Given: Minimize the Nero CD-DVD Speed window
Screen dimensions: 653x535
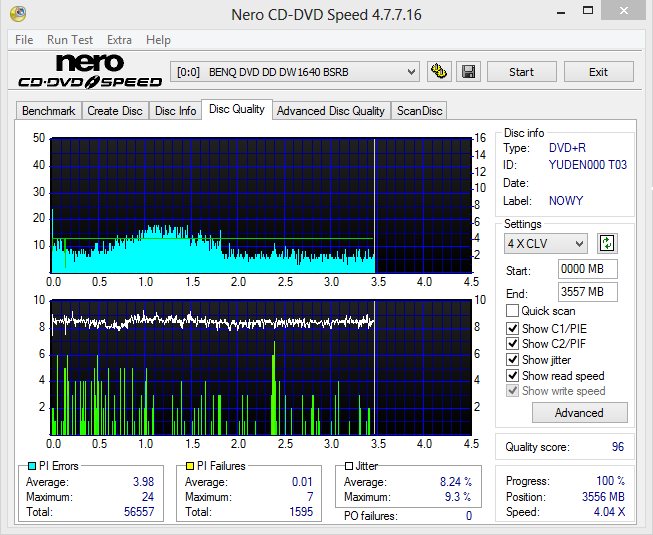Looking at the screenshot, I should point(561,12).
